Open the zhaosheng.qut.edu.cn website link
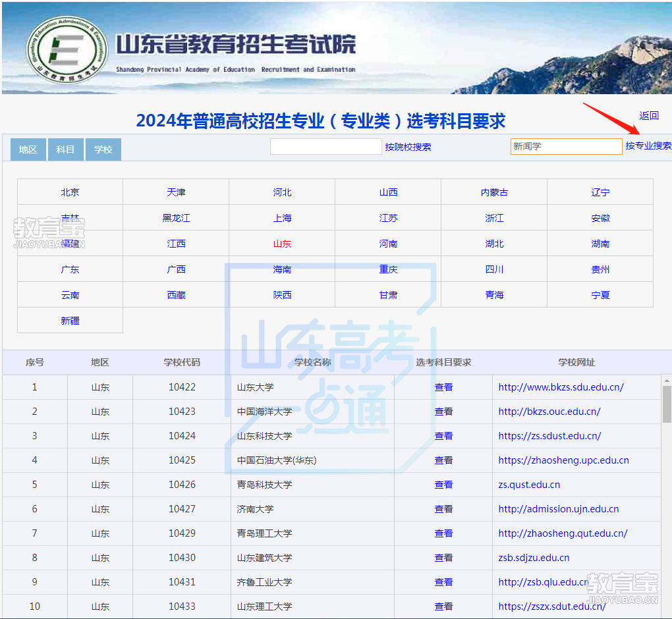 [563, 533]
